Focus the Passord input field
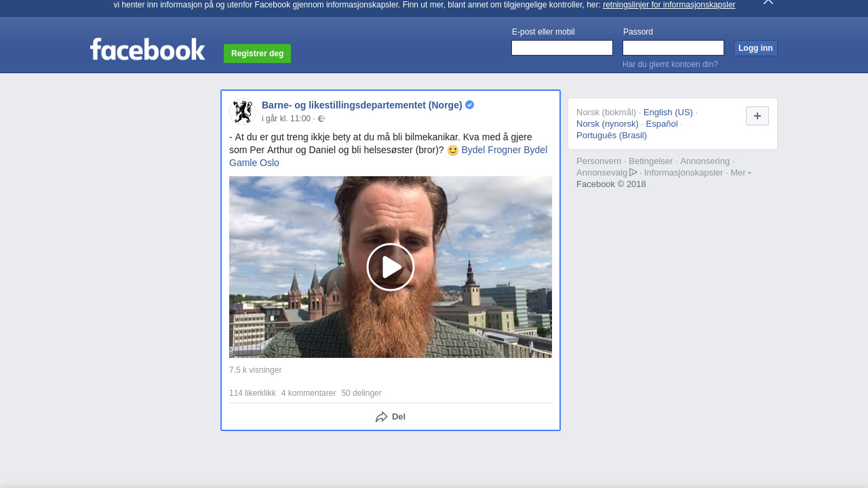 click(x=673, y=48)
